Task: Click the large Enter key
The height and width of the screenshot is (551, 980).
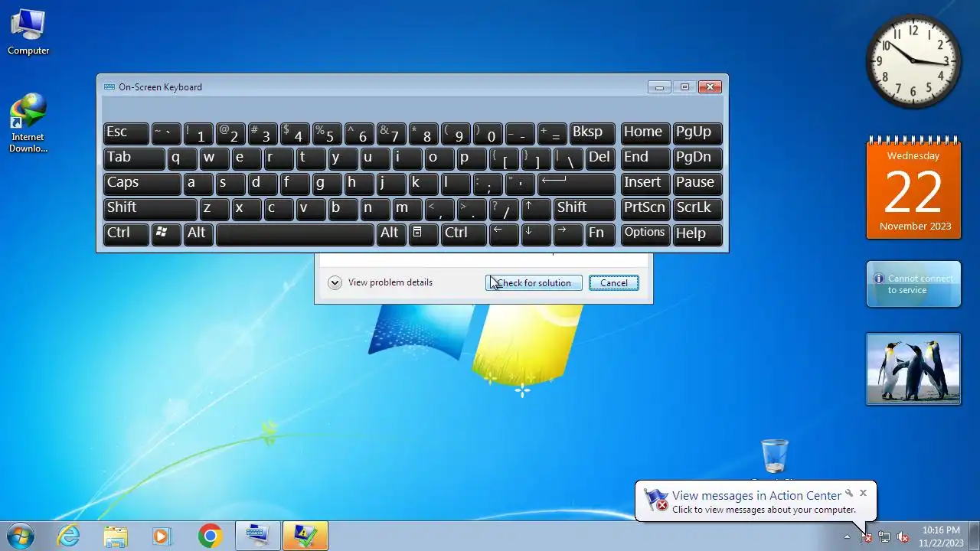Action: (x=577, y=183)
